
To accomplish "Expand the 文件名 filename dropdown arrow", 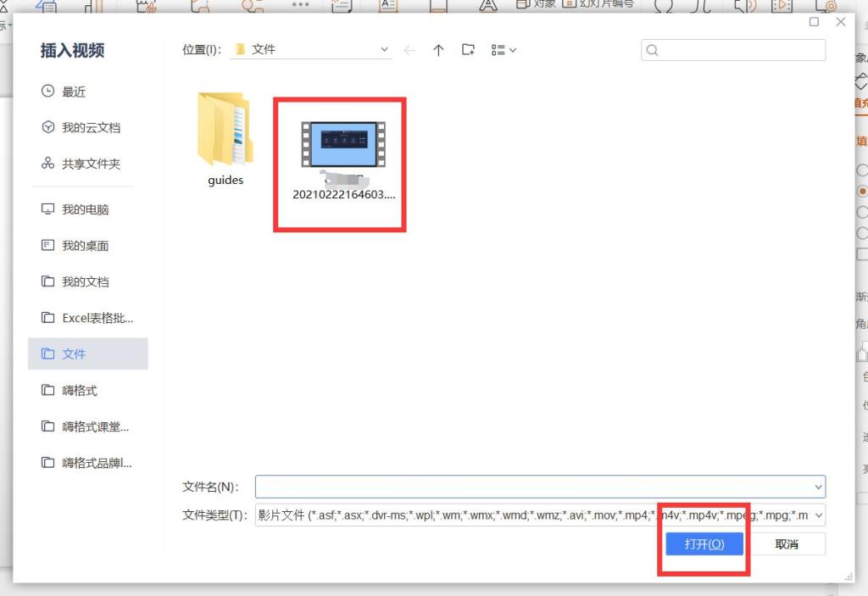I will tap(817, 487).
